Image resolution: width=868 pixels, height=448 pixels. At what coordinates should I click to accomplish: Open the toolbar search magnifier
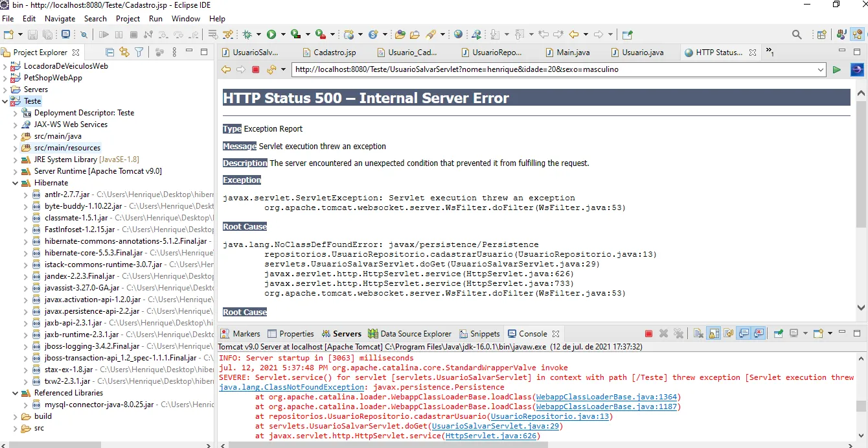coord(797,34)
